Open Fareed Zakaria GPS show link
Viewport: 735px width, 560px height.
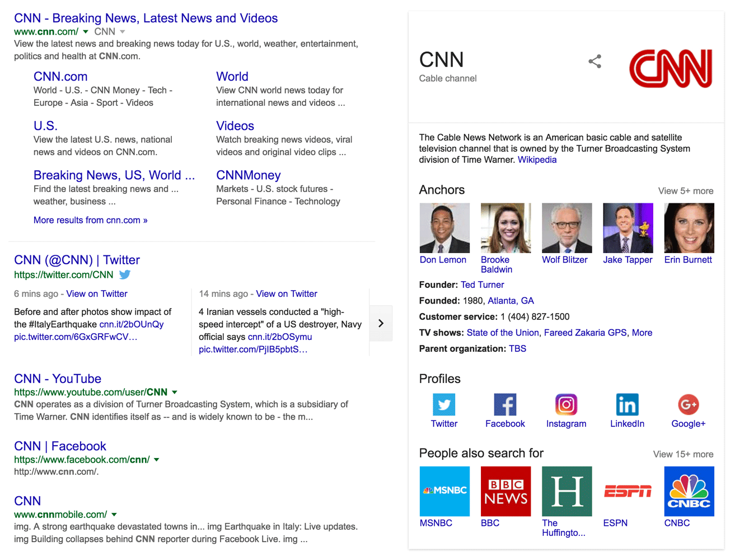tap(586, 333)
